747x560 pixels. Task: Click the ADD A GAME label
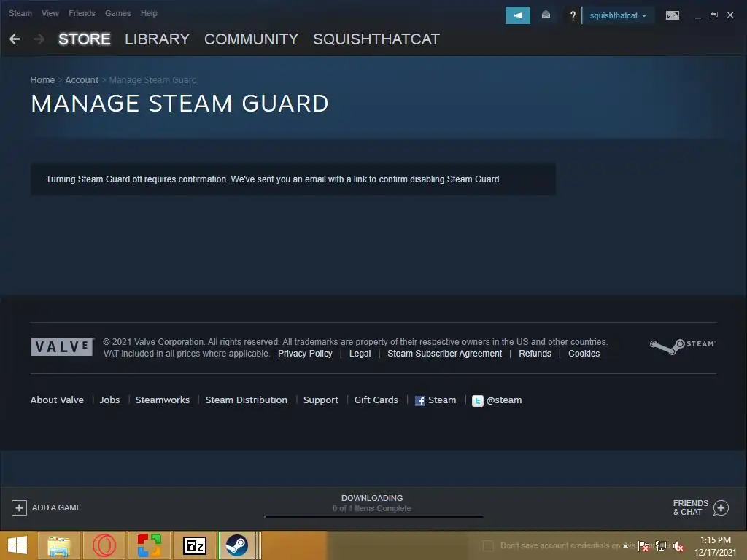coord(57,507)
